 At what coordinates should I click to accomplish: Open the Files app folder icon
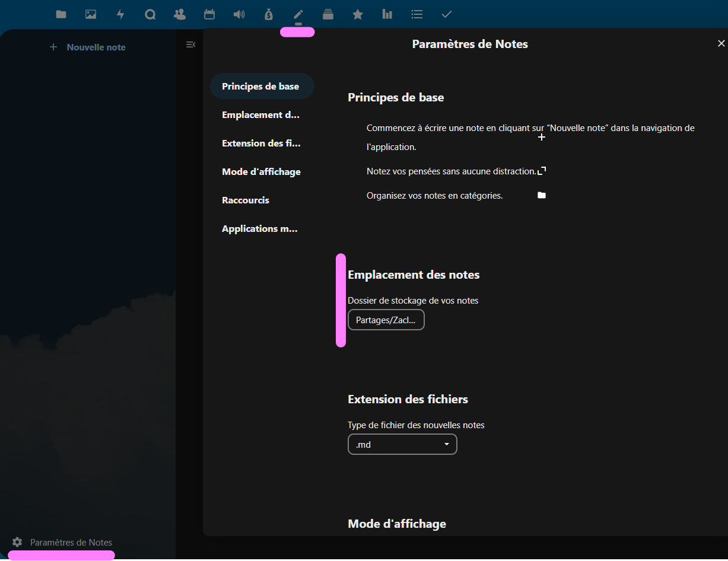[61, 14]
